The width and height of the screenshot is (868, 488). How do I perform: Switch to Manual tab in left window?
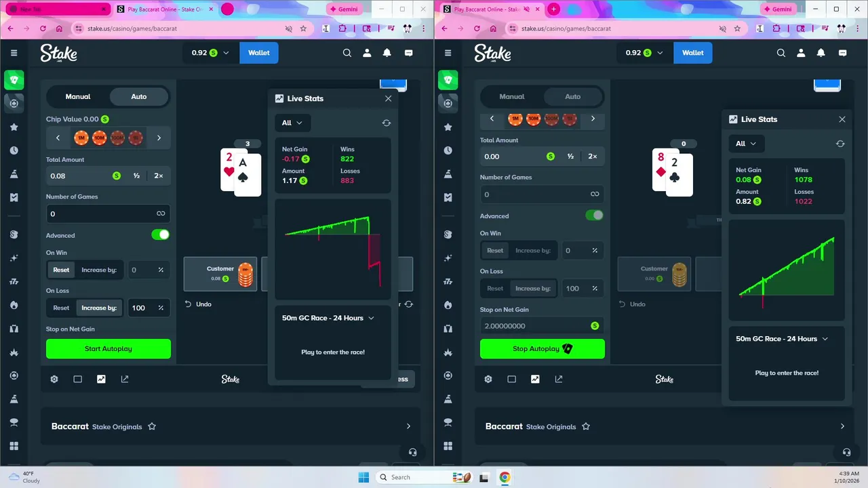coord(78,96)
